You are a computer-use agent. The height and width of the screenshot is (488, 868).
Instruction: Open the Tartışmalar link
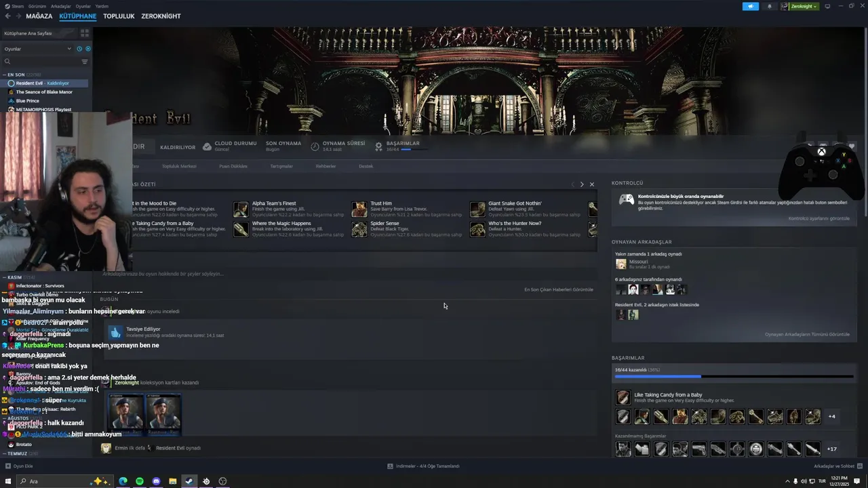click(x=281, y=166)
